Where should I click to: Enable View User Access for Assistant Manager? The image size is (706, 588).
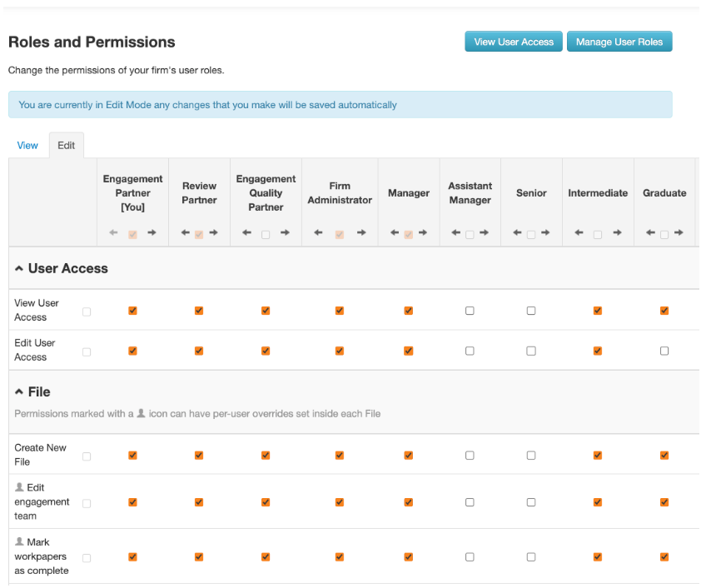[x=470, y=311]
